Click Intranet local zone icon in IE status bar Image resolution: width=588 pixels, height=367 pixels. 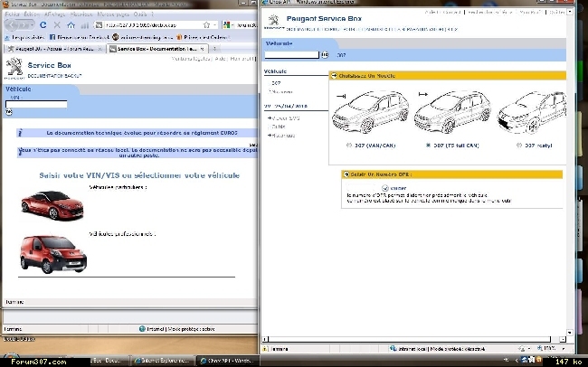pyautogui.click(x=393, y=349)
